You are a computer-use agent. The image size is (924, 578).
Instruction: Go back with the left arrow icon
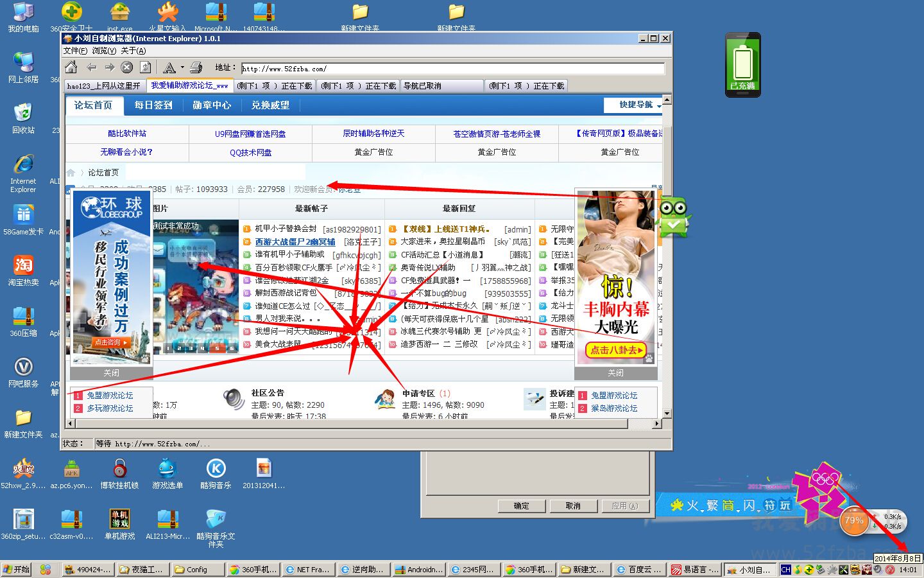coord(91,67)
